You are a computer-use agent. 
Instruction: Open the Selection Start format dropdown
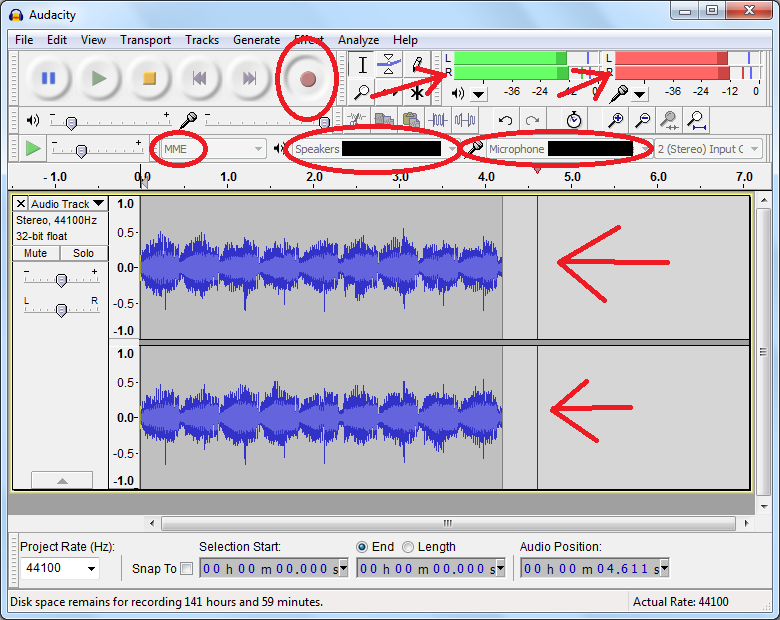pos(344,568)
